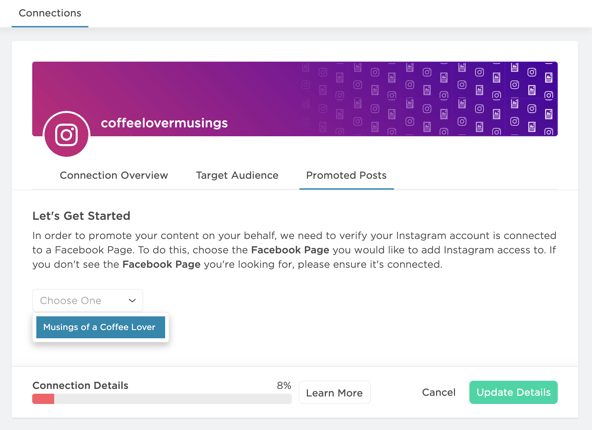Click the red filled progress segment
The height and width of the screenshot is (430, 592).
point(43,399)
